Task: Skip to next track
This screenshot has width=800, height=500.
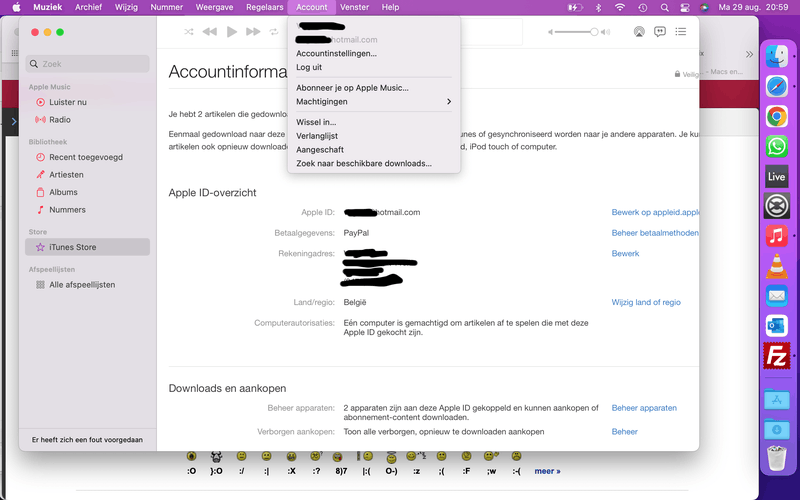Action: coord(253,32)
